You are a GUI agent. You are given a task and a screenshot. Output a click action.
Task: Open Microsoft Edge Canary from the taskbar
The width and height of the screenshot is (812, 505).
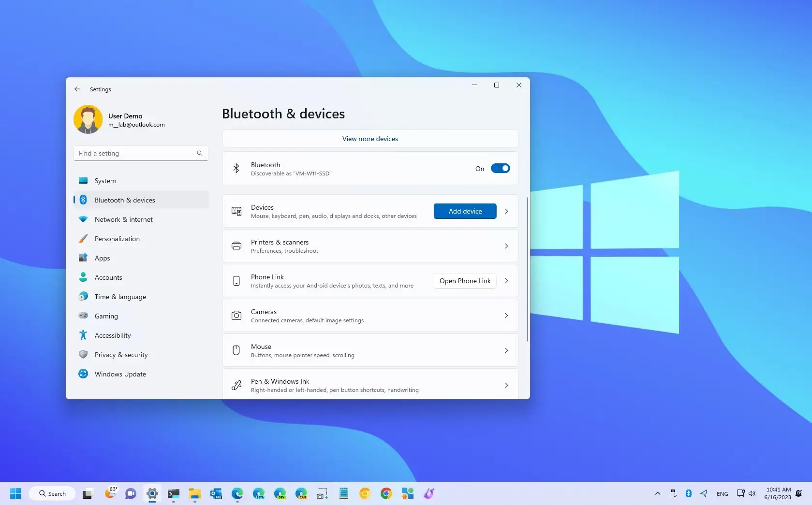(300, 493)
